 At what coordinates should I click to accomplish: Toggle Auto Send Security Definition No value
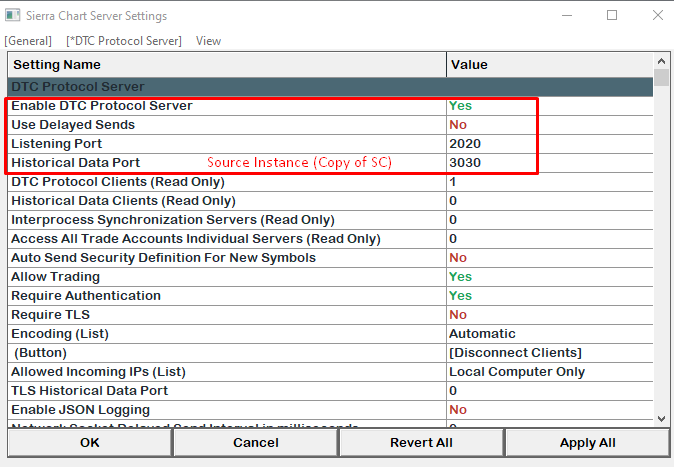pos(458,258)
